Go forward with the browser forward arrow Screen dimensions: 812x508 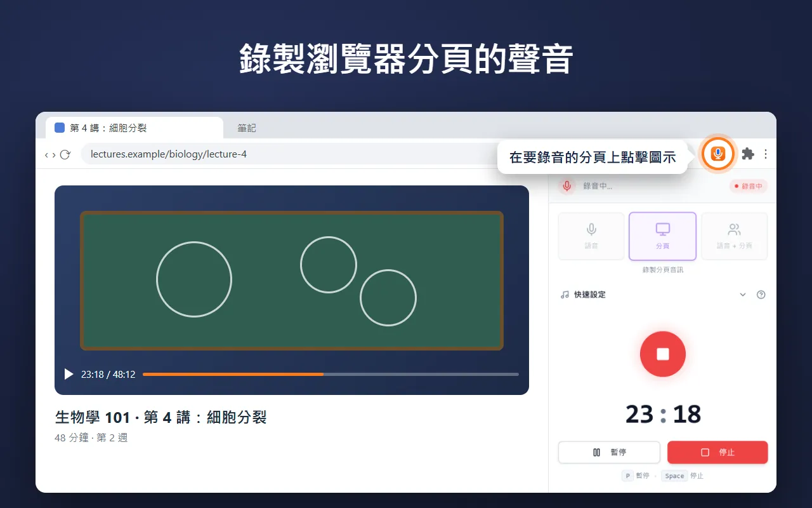[54, 154]
